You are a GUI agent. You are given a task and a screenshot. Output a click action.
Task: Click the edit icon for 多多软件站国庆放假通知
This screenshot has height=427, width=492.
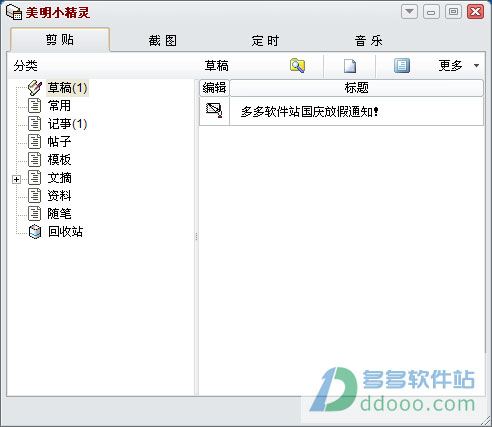click(214, 110)
